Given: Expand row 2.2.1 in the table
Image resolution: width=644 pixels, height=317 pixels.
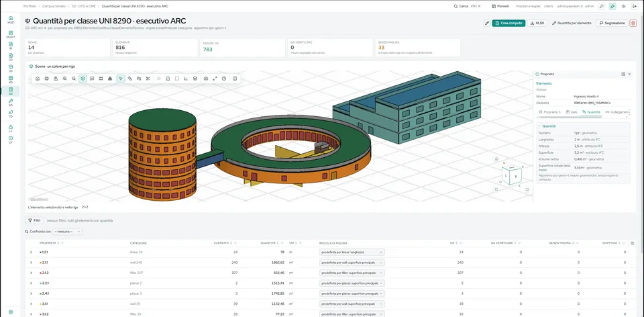Looking at the screenshot, I should (32, 283).
